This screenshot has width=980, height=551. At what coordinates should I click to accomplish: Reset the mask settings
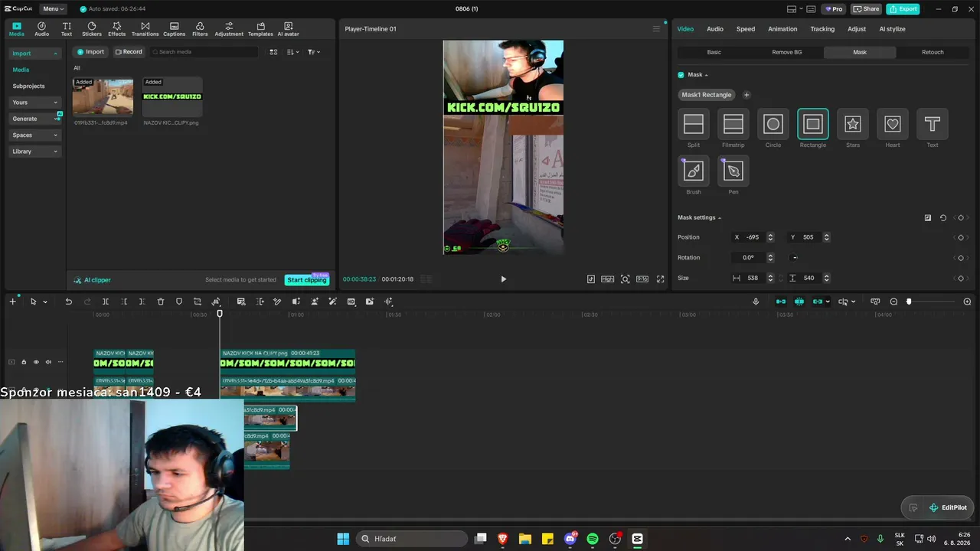pos(942,217)
